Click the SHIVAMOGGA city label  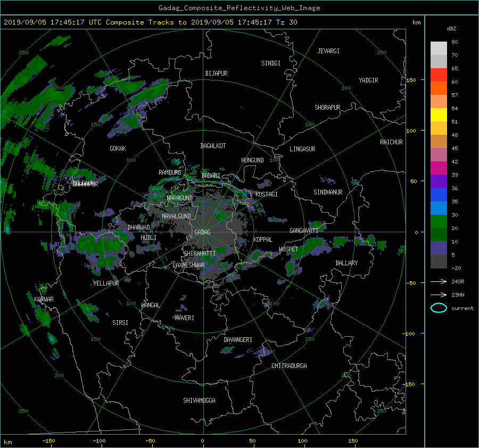[199, 401]
